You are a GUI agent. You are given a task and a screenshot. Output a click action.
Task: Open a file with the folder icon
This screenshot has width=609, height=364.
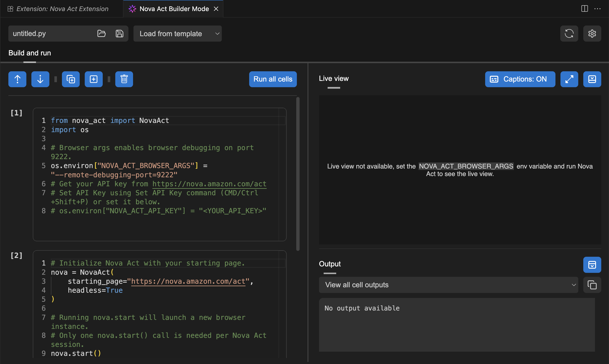pos(101,33)
